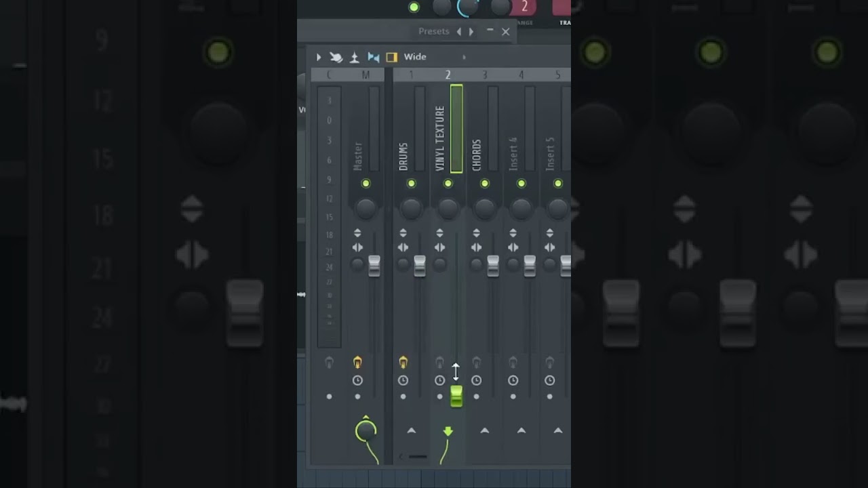Mute the VINYL TEXTURE track LED
This screenshot has height=488, width=868.
[448, 184]
